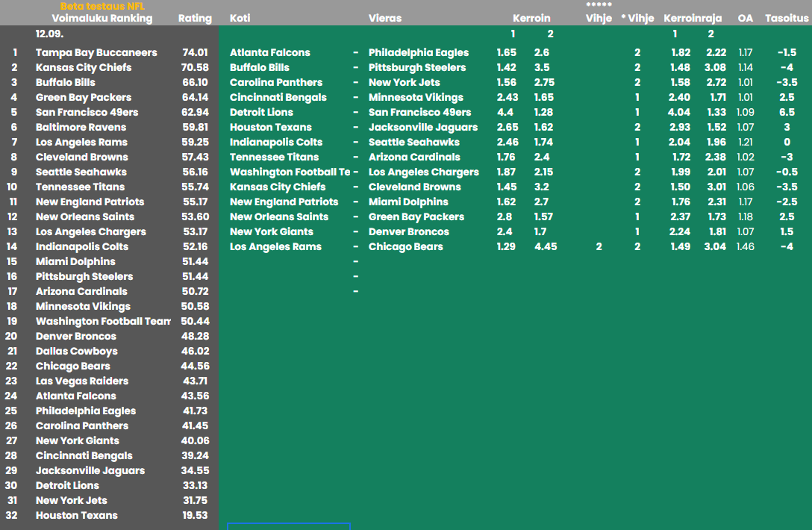Click the "Tasoitus" column header
Image resolution: width=812 pixels, height=530 pixels.
click(787, 18)
